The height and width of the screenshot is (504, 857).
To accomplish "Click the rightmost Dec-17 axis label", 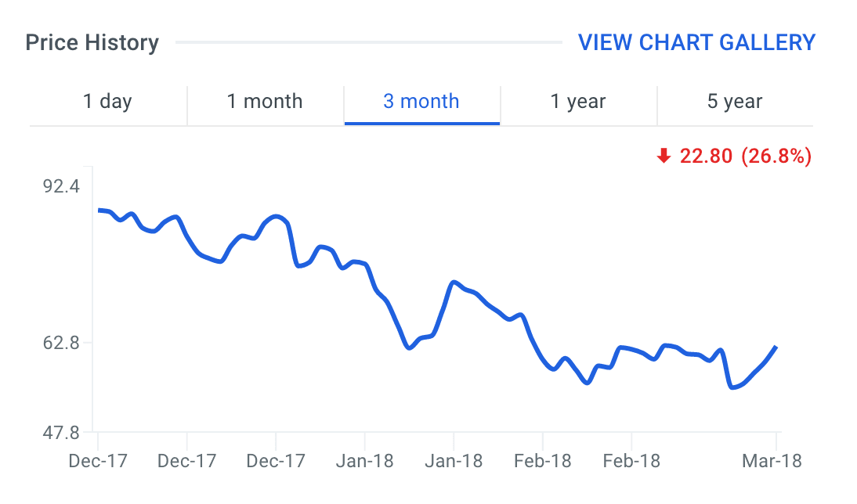I will coord(276,460).
